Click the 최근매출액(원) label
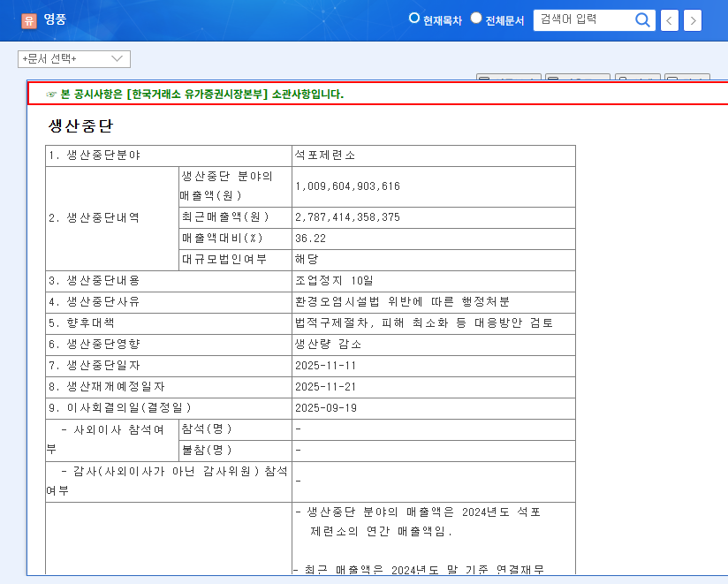The image size is (728, 584). click(x=225, y=217)
